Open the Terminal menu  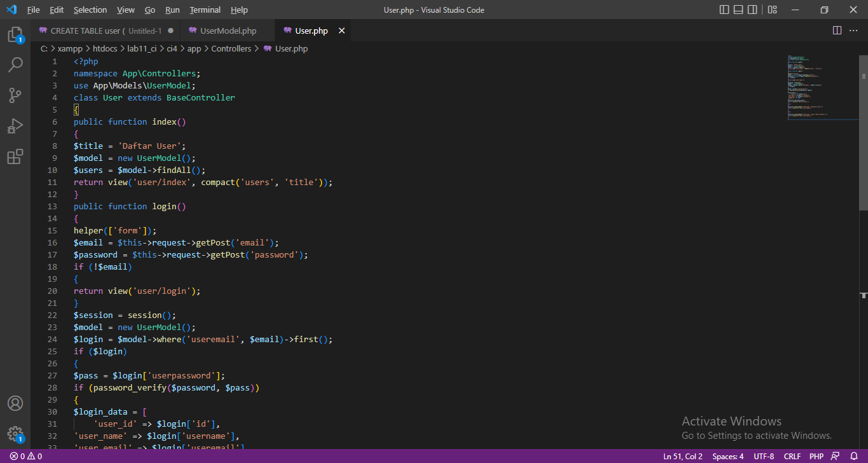pyautogui.click(x=205, y=10)
